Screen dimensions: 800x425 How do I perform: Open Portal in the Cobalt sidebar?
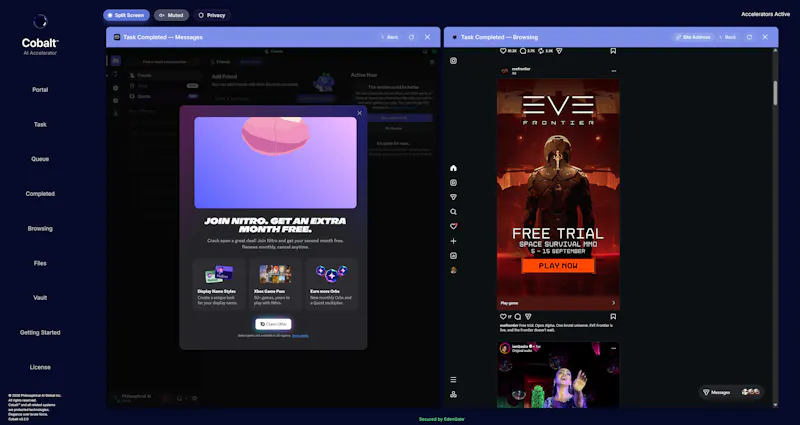[x=40, y=90]
